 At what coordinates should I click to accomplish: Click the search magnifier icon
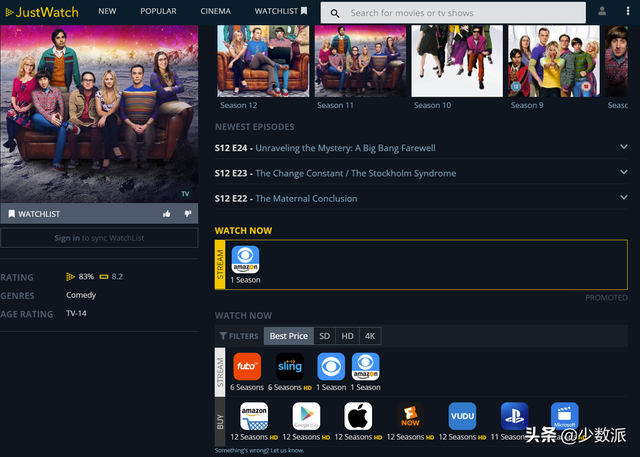click(335, 13)
